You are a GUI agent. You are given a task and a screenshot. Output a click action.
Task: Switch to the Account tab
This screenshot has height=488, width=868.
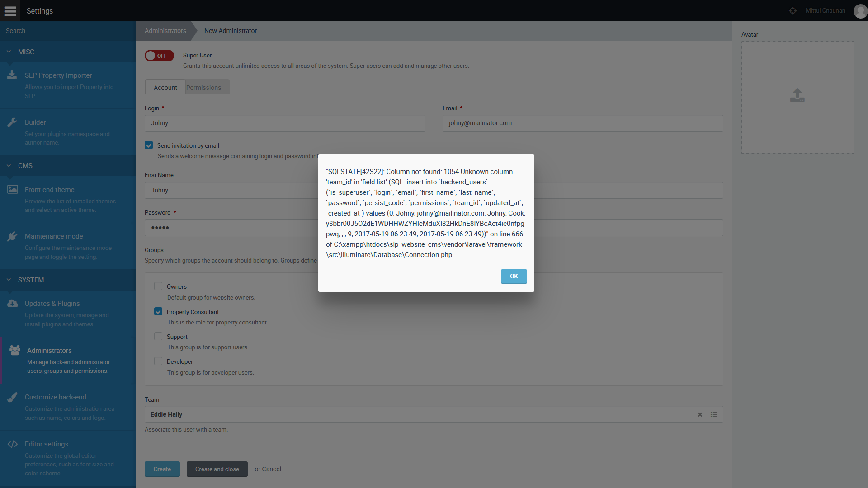[164, 88]
